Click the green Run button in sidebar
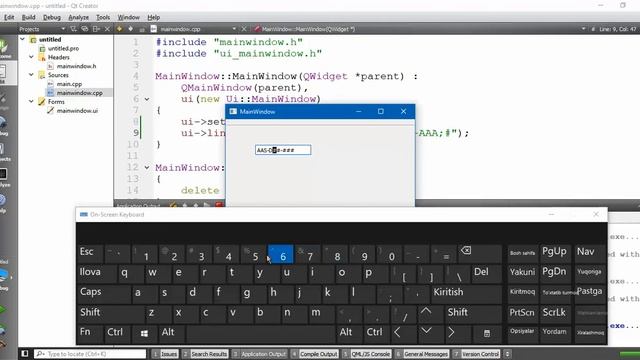Image resolution: width=640 pixels, height=360 pixels. pyautogui.click(x=3, y=309)
